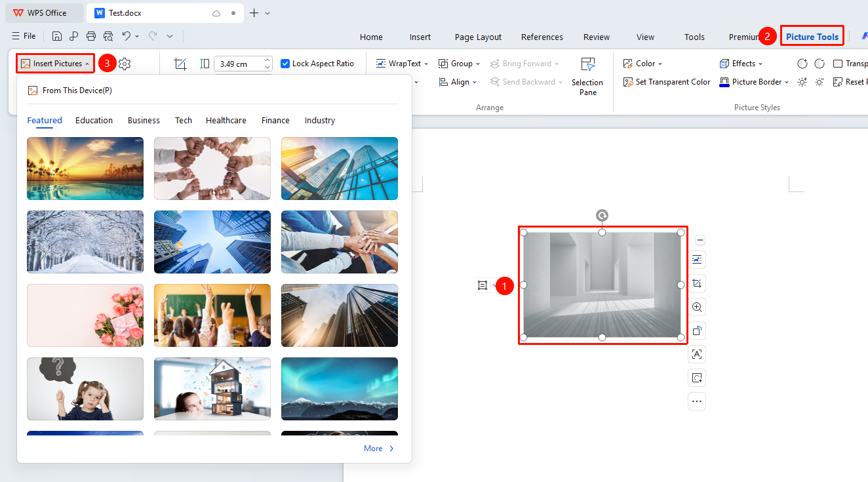The image size is (868, 482).
Task: Click the Print icon in quick toolbar
Action: click(91, 36)
